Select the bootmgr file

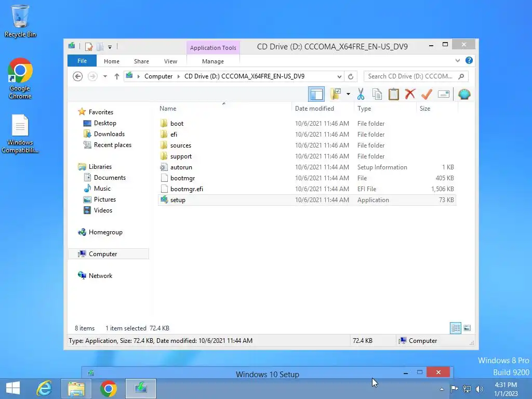click(x=307, y=178)
